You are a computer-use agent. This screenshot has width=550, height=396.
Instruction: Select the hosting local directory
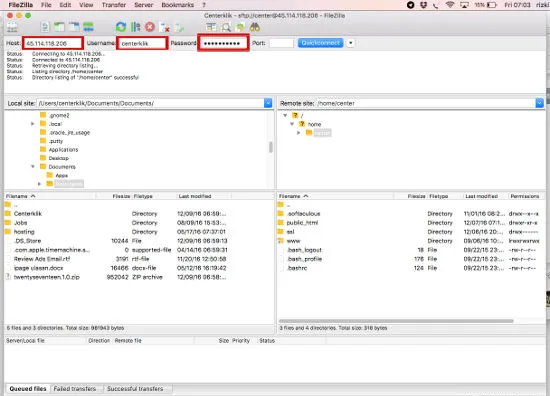tap(24, 232)
